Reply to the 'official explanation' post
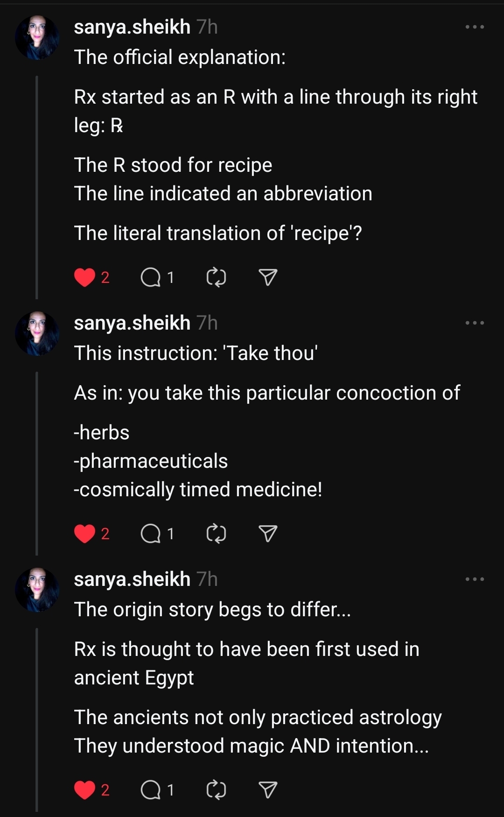The width and height of the screenshot is (504, 817). click(x=151, y=278)
